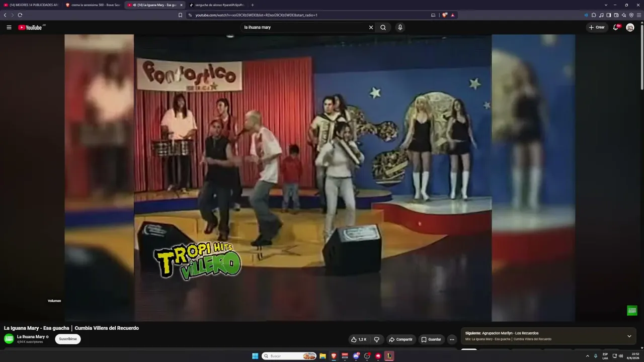Save video with Guardar button
The image size is (644, 362).
coord(431,339)
